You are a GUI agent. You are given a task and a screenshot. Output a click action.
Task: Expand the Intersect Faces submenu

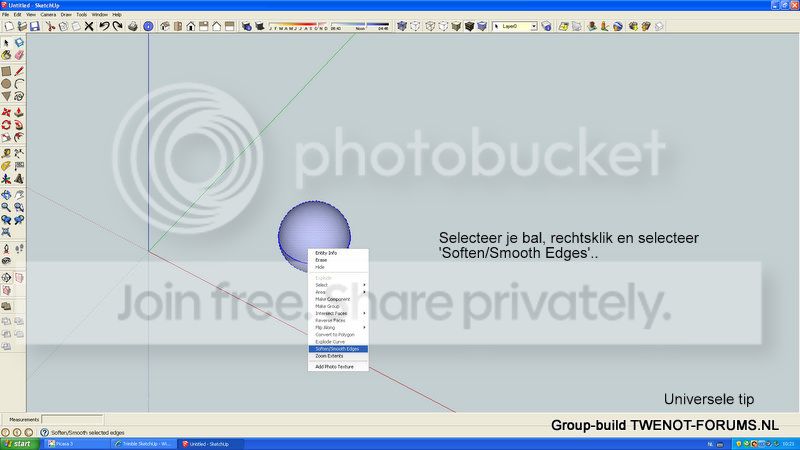(338, 313)
